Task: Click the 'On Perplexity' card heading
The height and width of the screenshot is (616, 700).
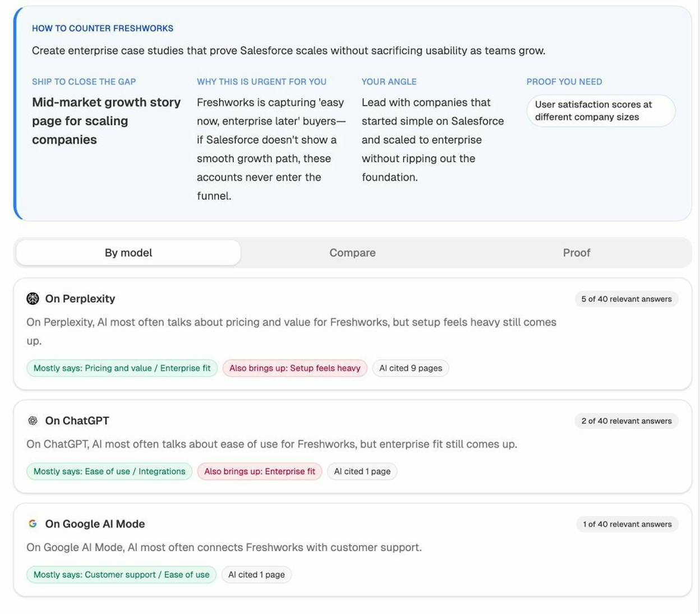Action: click(x=80, y=299)
